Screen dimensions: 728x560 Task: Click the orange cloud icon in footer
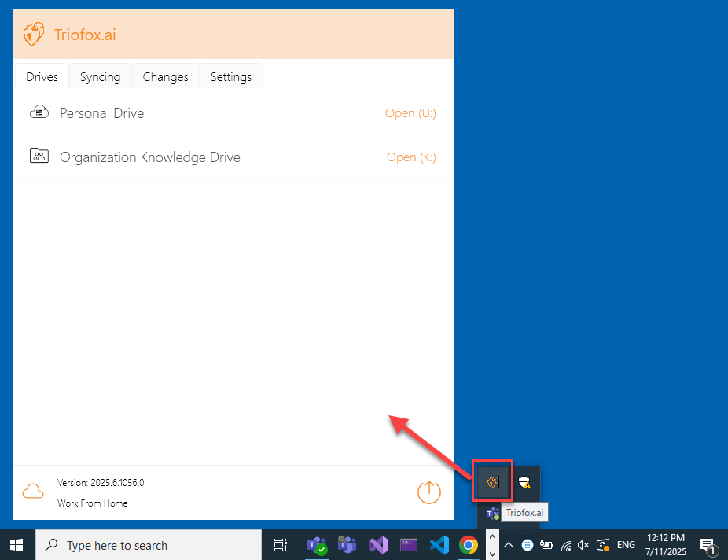33,492
